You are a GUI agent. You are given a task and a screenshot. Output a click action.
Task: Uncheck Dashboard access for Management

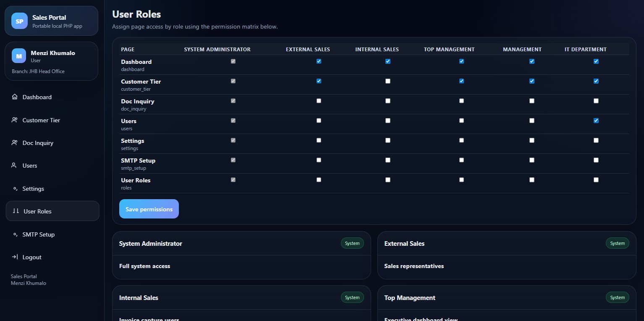(x=532, y=61)
